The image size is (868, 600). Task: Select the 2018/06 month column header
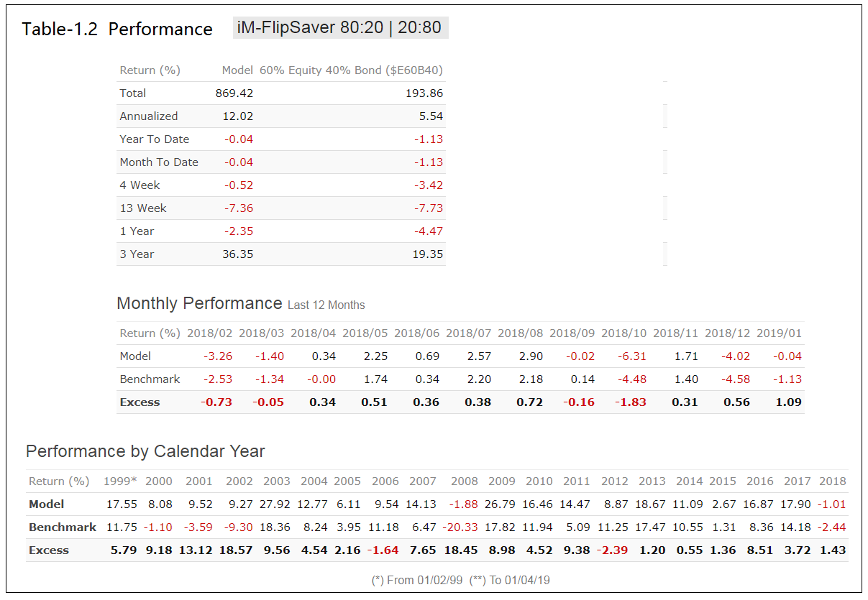(x=417, y=333)
